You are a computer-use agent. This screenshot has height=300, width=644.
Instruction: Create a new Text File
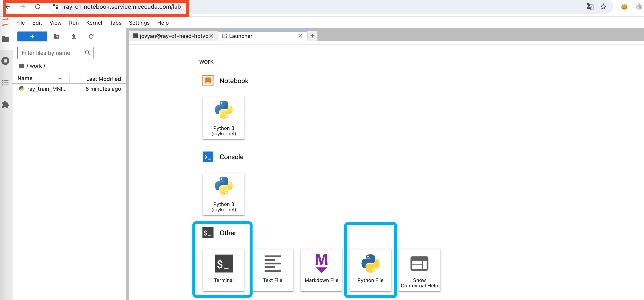click(272, 269)
